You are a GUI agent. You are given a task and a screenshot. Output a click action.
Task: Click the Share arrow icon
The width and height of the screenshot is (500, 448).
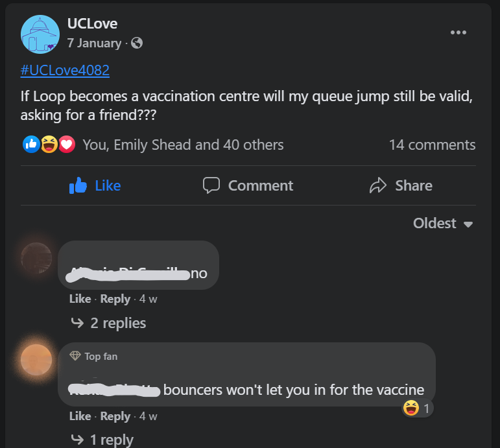click(378, 185)
